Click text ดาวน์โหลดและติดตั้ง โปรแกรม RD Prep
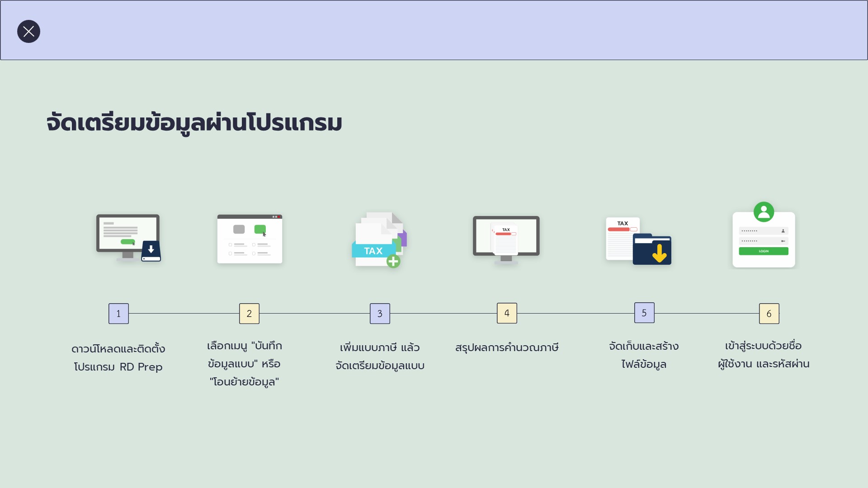Image resolution: width=868 pixels, height=488 pixels. click(x=118, y=358)
